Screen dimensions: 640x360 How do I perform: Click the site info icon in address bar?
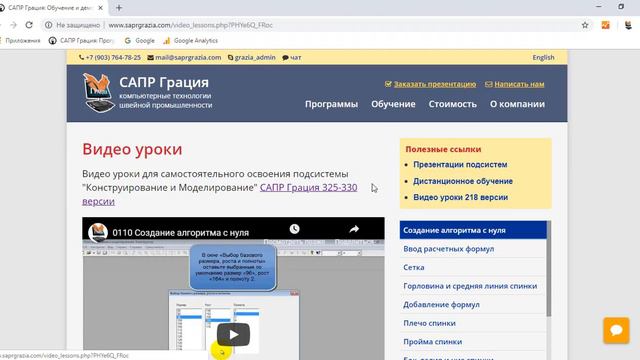pos(49,25)
